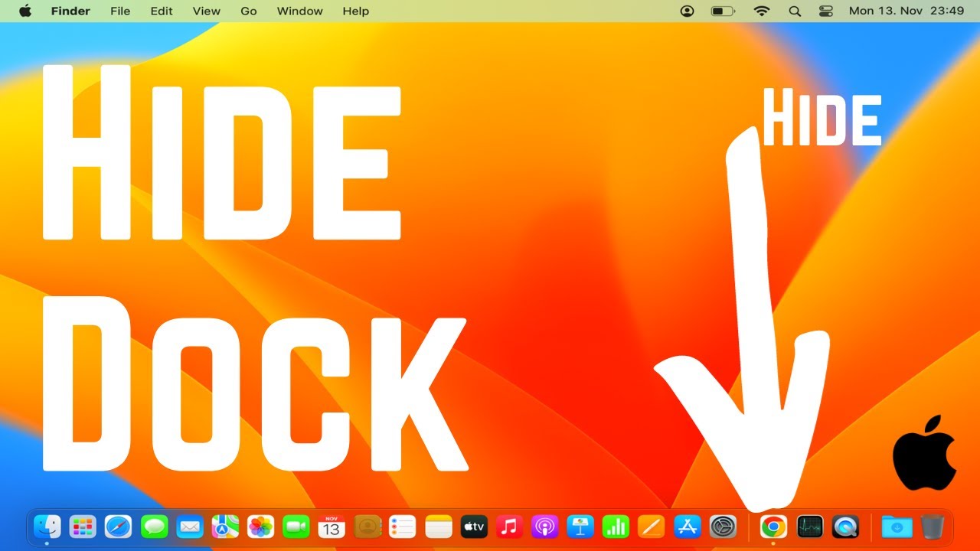The width and height of the screenshot is (980, 551).
Task: Open the Apple TV app in the Dock
Action: click(474, 527)
